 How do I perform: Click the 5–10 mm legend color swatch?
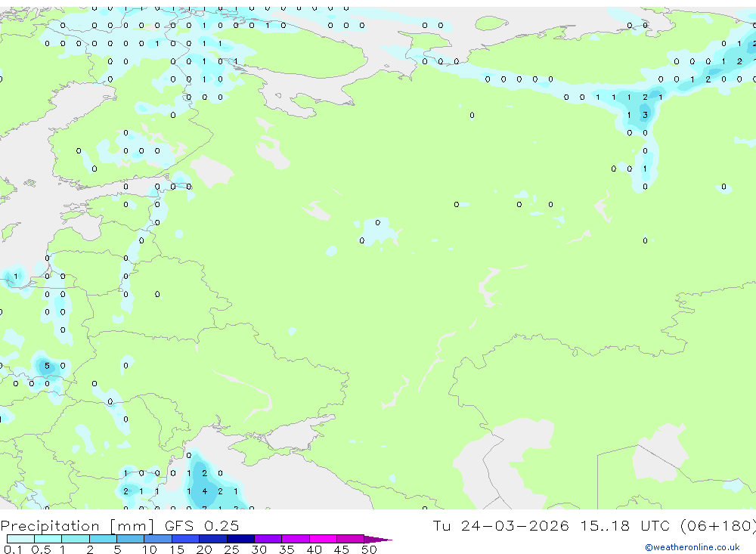[x=130, y=539]
